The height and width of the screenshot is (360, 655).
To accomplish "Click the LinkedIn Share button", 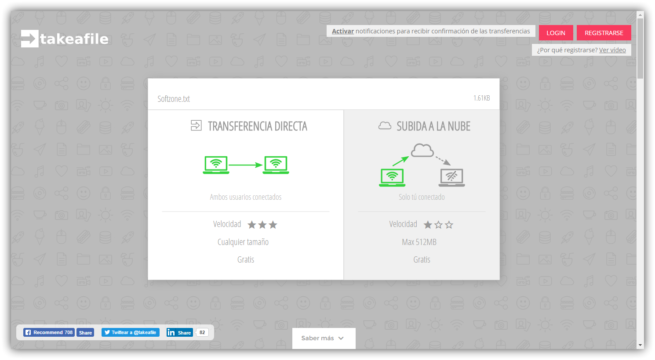I will click(x=180, y=332).
